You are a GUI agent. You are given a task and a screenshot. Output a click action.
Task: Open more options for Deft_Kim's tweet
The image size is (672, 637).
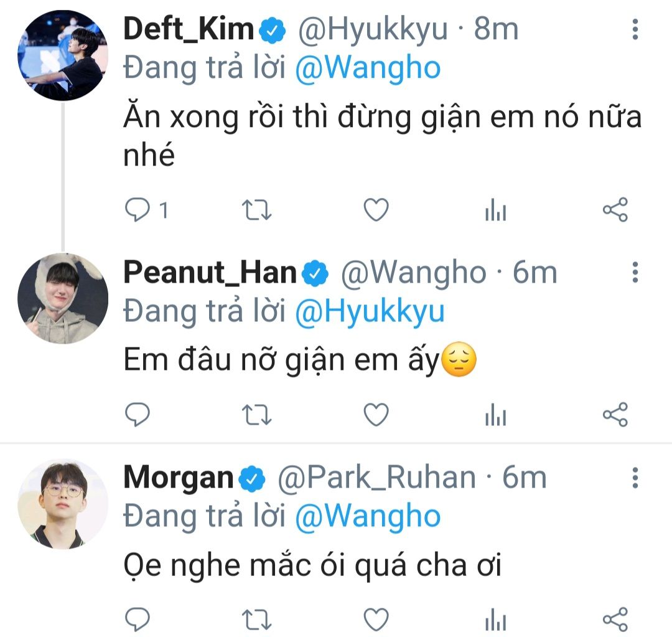pos(635,29)
